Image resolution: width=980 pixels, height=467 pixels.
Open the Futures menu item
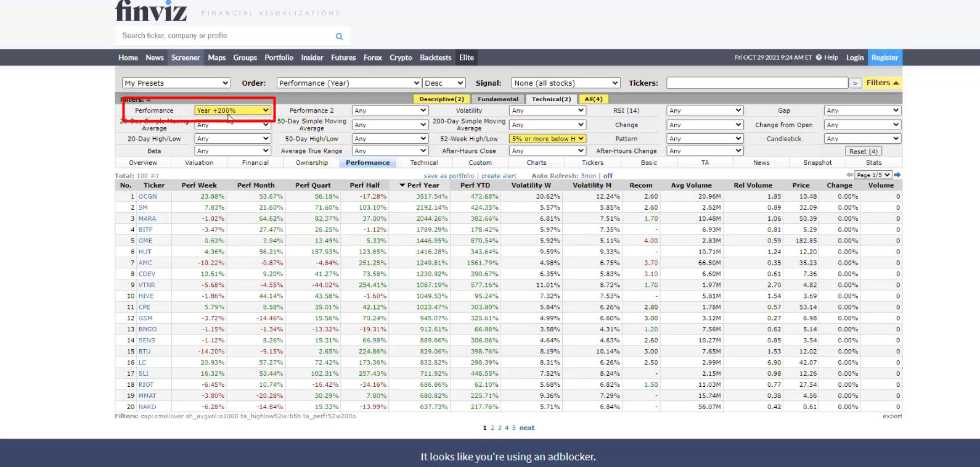coord(343,57)
